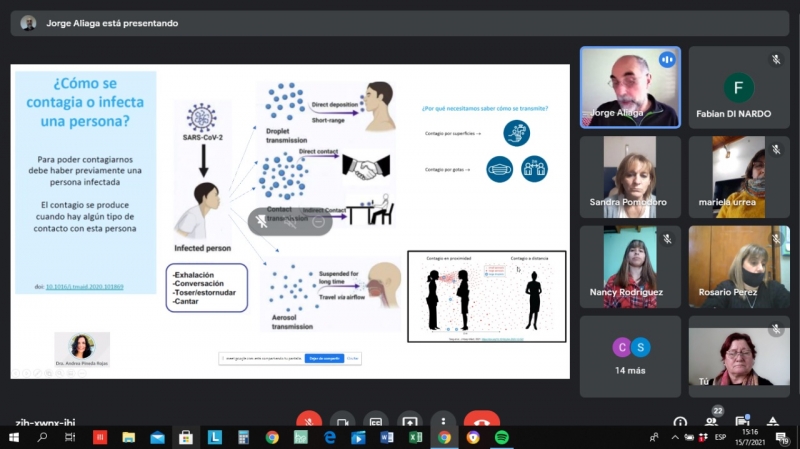This screenshot has height=449, width=800.
Task: Click the remove (minus) icon in the floating overlay pill
Action: coord(318,221)
